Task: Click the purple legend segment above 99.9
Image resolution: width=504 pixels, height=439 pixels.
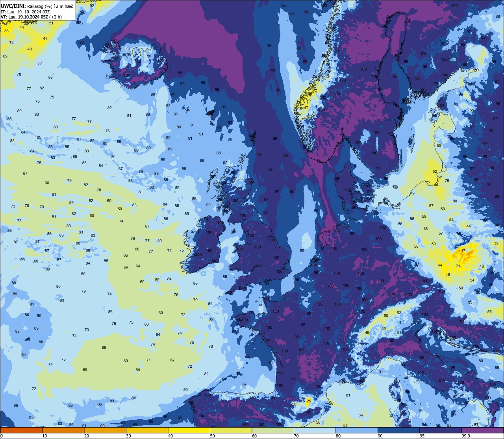Action: click(482, 430)
